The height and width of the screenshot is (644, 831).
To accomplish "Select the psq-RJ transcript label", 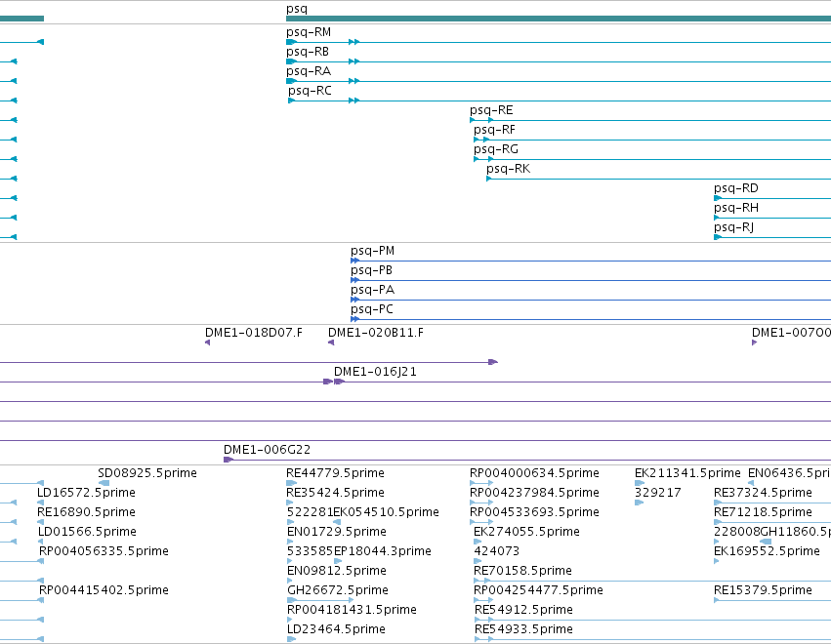I will [x=734, y=227].
